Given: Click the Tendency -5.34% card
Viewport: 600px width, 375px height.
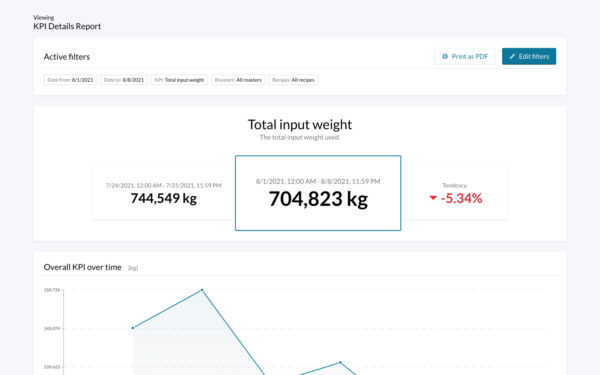Looking at the screenshot, I should pyautogui.click(x=455, y=194).
